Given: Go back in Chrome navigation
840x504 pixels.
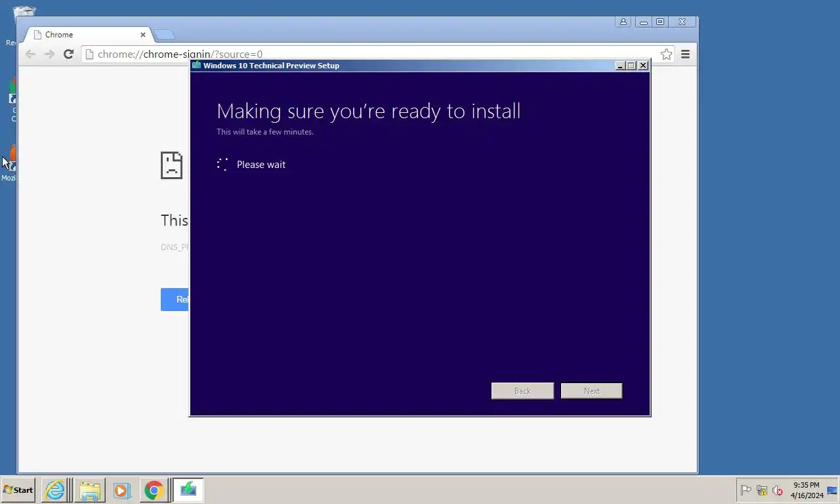Looking at the screenshot, I should [30, 54].
